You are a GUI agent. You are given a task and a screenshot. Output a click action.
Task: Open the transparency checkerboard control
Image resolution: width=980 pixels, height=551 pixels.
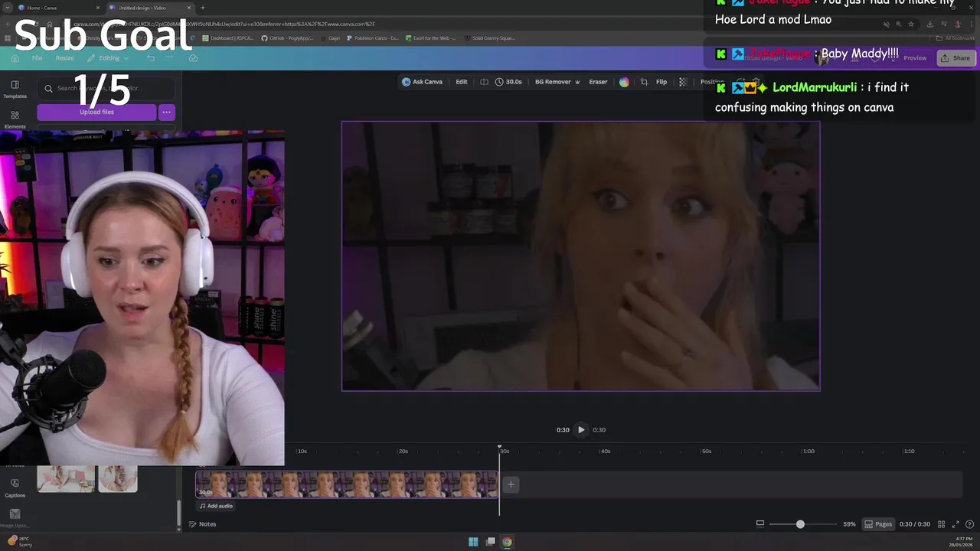click(x=683, y=82)
